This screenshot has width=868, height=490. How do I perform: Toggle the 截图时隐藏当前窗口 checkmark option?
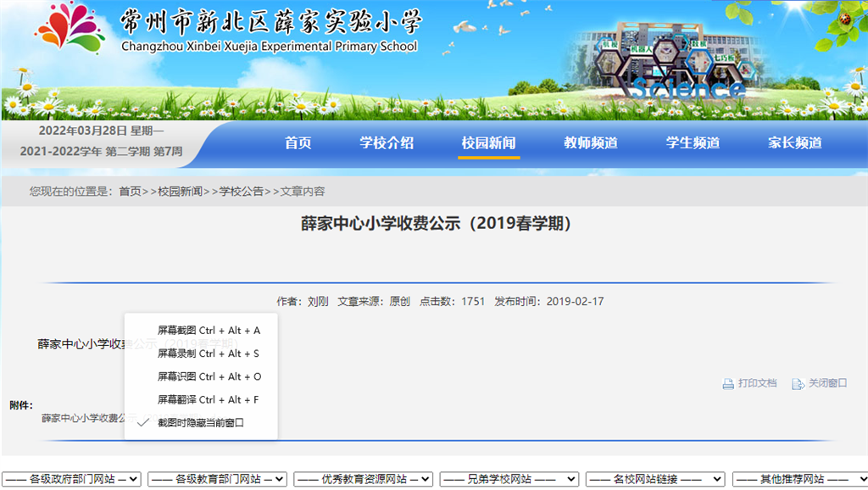pos(201,422)
